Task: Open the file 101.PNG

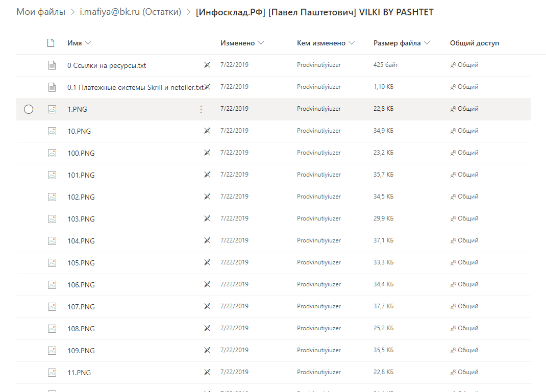Action: (81, 175)
